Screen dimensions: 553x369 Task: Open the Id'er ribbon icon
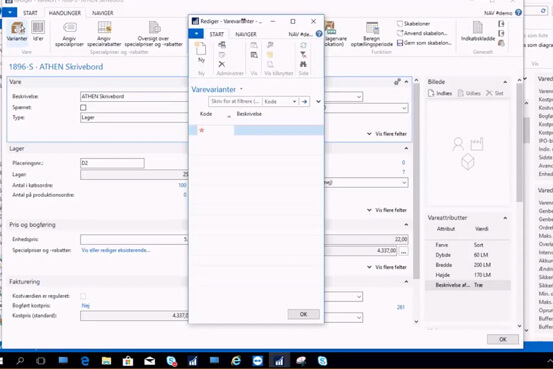point(38,31)
